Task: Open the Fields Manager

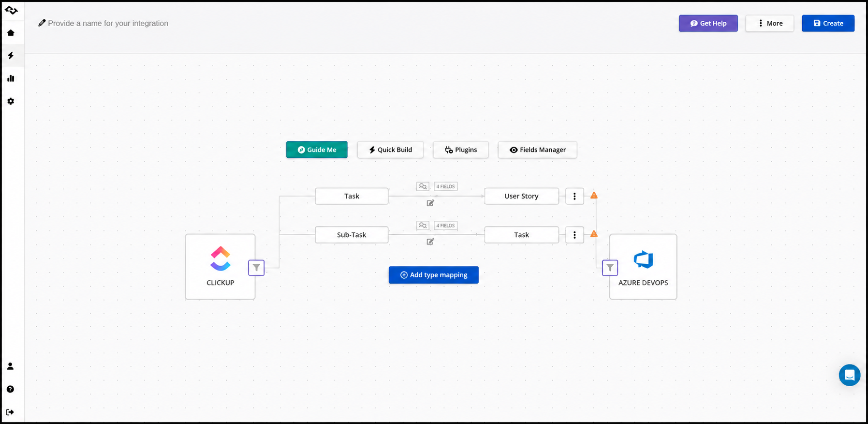Action: point(537,150)
